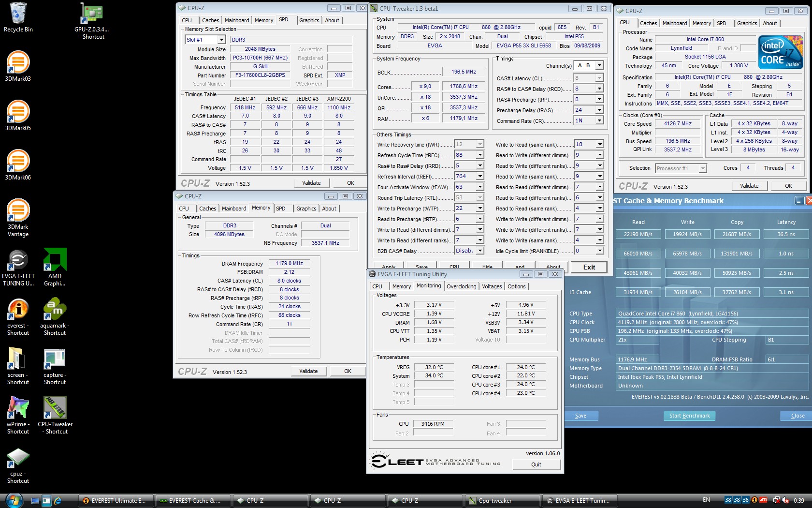Click the Part Number F3-17600CL8-2GBPS field
Viewport: 812px width, 508px height.
pos(260,75)
